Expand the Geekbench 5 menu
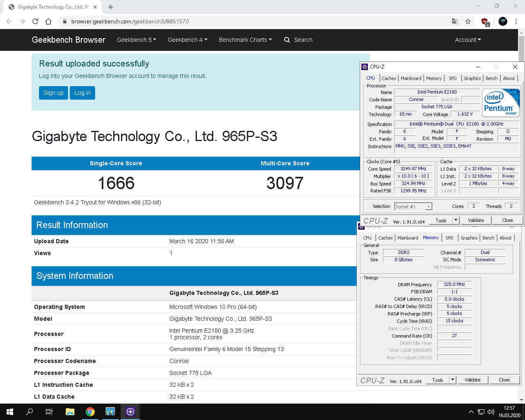 coord(136,40)
